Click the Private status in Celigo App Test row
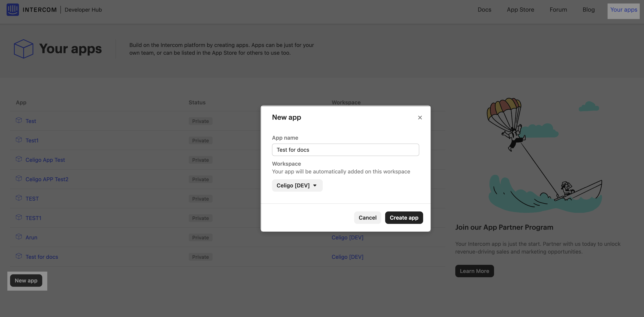 tap(201, 160)
